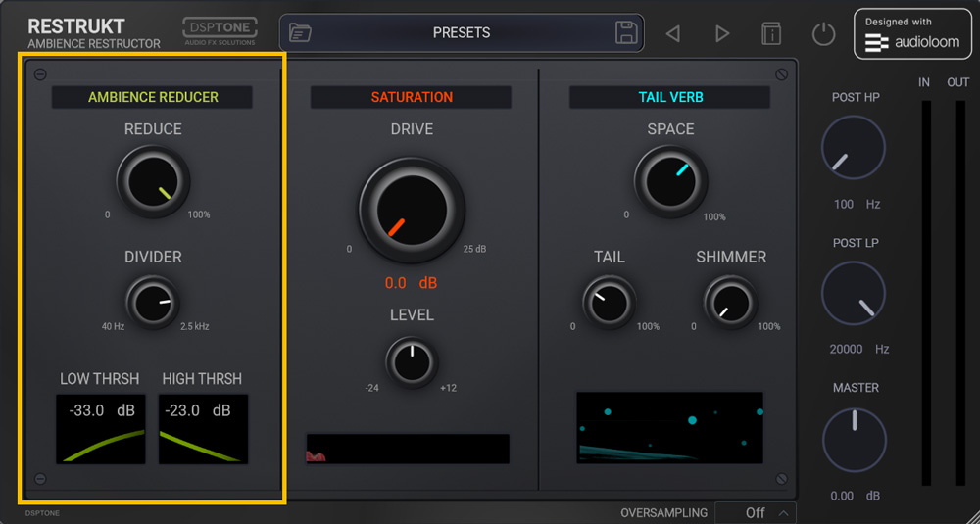
Task: Click the DIVIDER frequency knob
Action: [x=153, y=303]
